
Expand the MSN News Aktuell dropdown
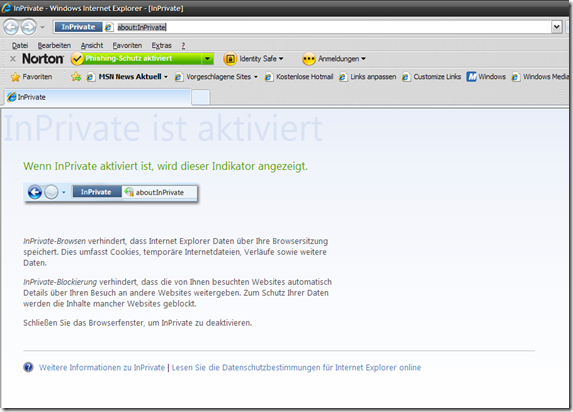click(x=166, y=77)
